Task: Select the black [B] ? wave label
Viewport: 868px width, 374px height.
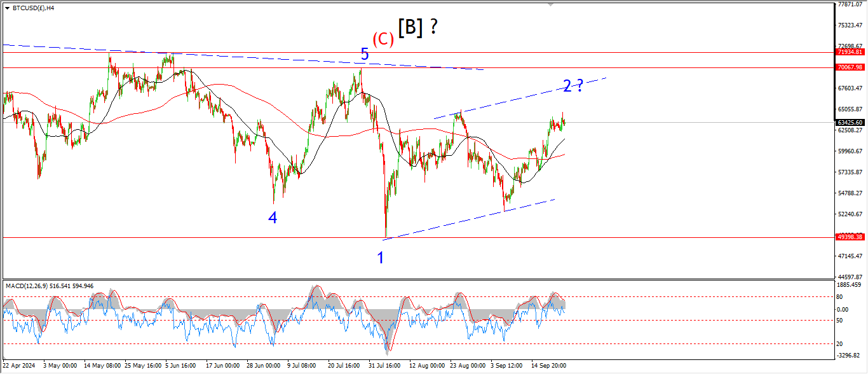Action: tap(417, 27)
